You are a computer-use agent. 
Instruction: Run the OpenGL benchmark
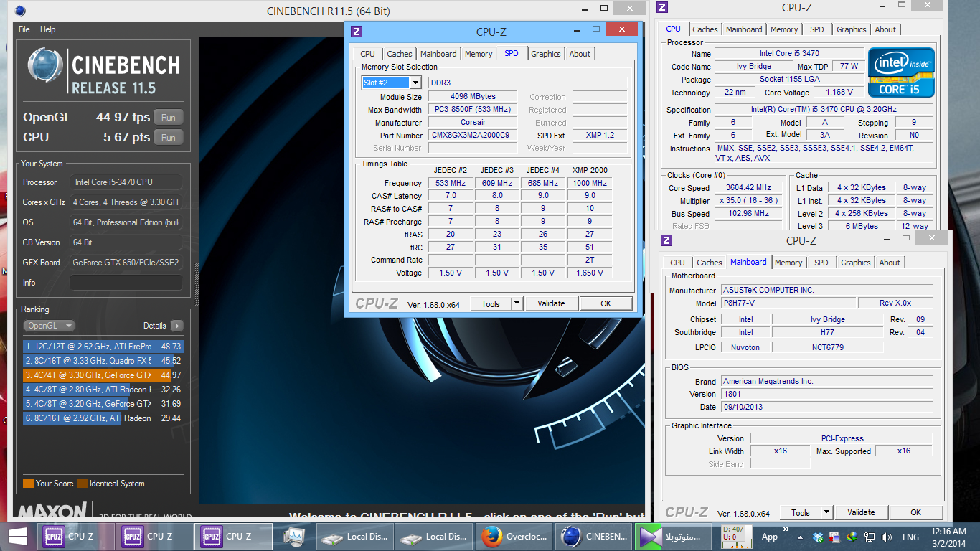coord(169,118)
